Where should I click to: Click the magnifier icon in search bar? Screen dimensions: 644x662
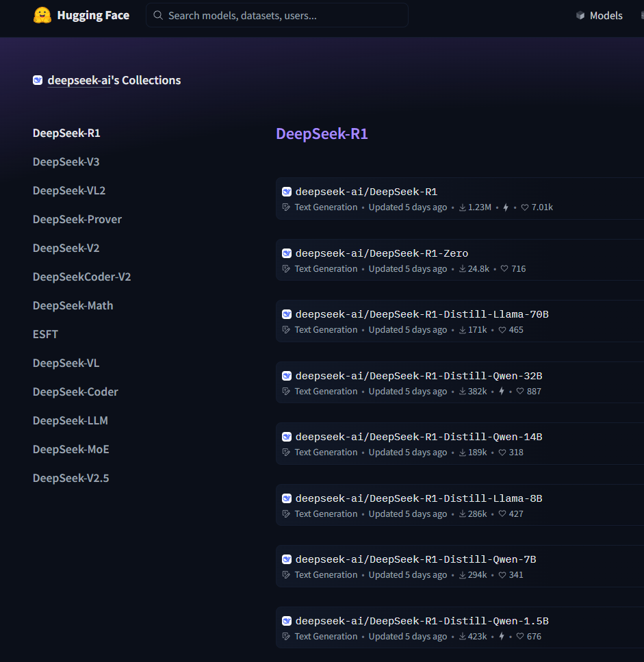158,15
